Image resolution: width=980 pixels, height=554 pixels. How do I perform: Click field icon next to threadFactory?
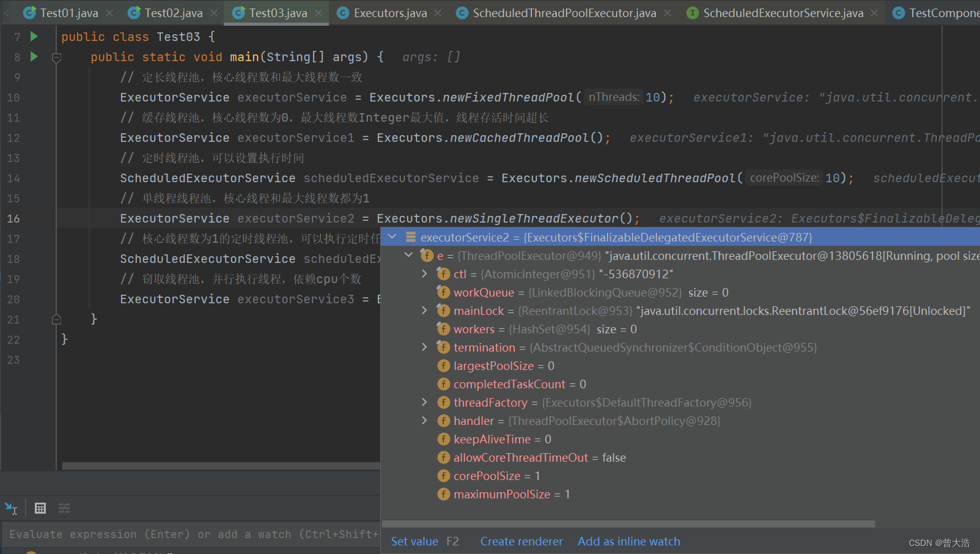tap(444, 402)
